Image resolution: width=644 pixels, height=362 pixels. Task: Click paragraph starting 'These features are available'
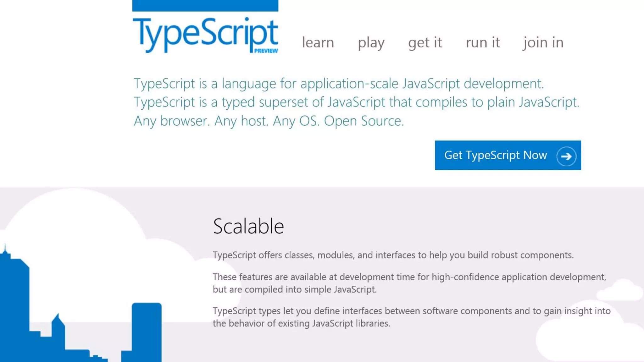pyautogui.click(x=409, y=283)
